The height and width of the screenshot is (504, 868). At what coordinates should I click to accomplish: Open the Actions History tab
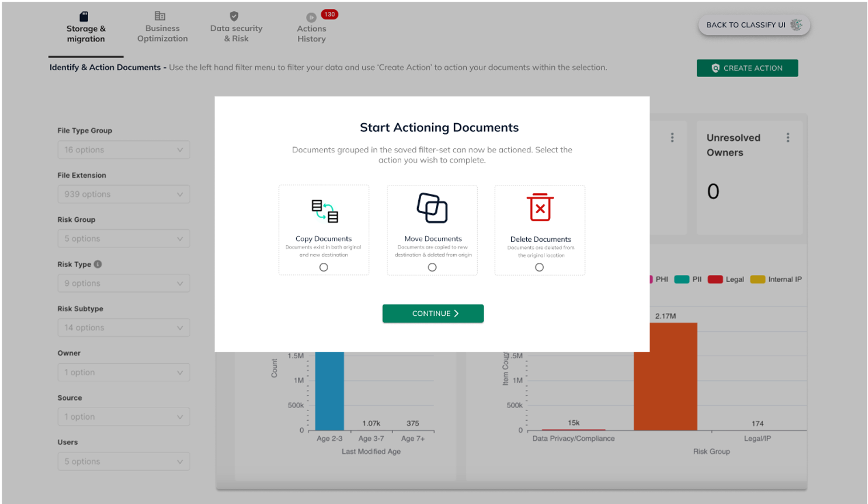[312, 29]
